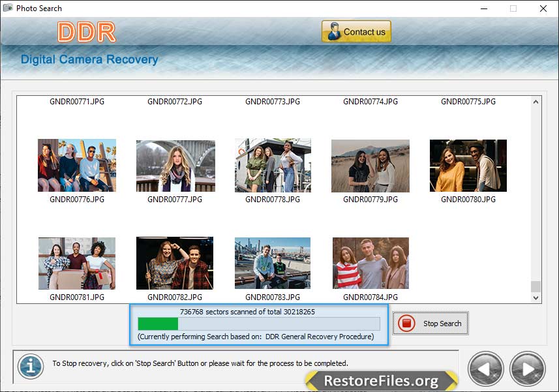The image size is (559, 392).
Task: Click the DDR logo
Action: pos(86,32)
